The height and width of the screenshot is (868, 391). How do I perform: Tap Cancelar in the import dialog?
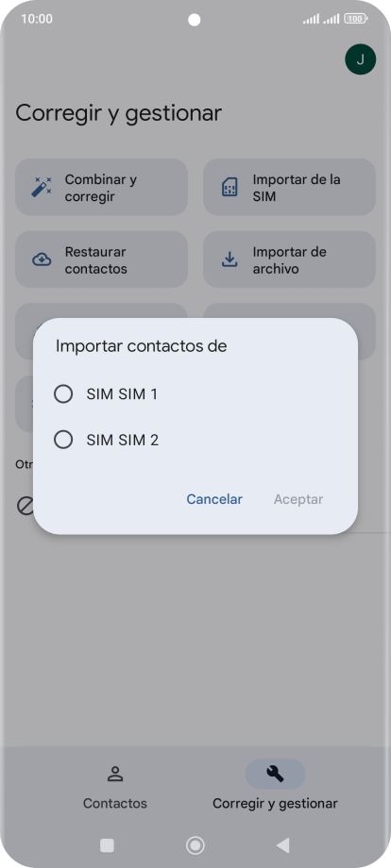[214, 499]
